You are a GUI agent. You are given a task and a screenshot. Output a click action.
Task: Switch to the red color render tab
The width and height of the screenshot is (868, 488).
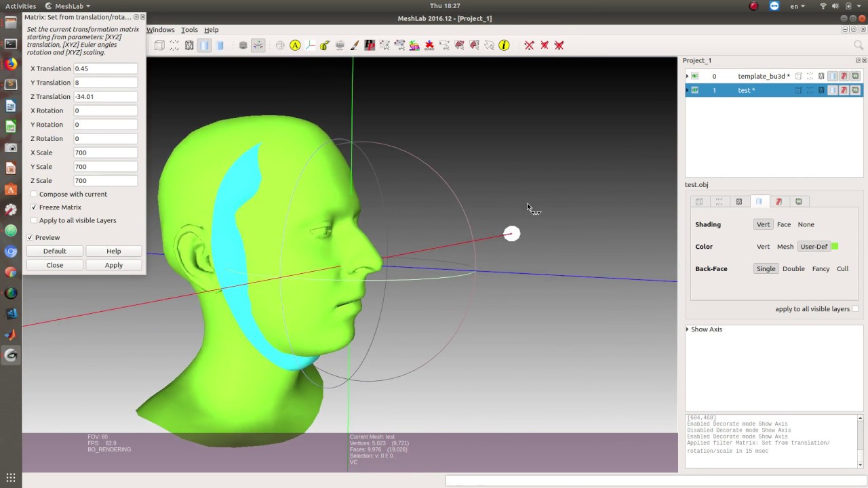[778, 201]
